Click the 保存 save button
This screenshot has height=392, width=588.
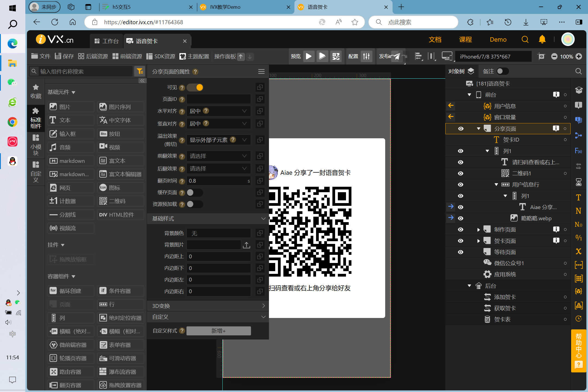point(64,56)
